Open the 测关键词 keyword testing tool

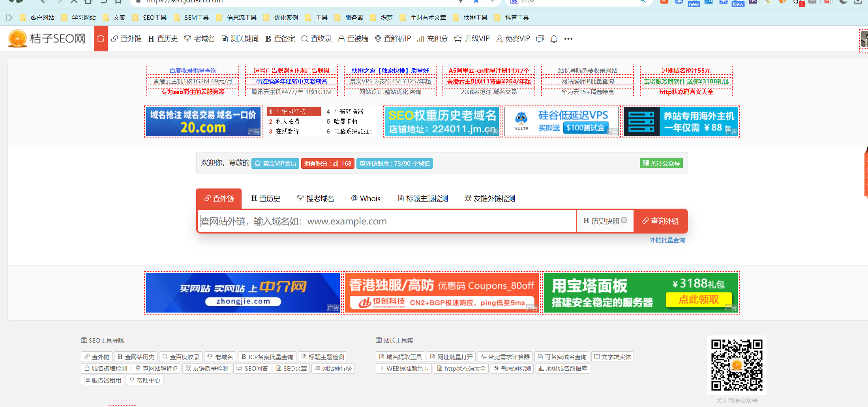tap(240, 38)
